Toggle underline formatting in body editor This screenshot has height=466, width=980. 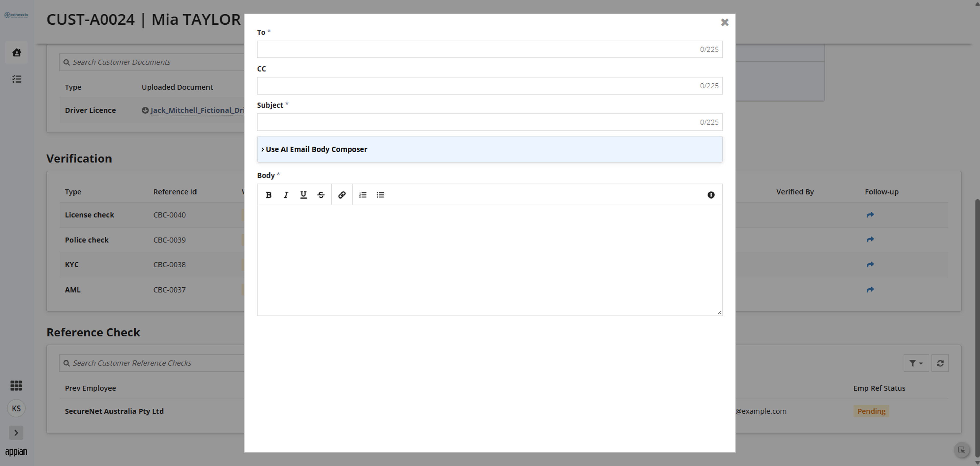click(303, 195)
